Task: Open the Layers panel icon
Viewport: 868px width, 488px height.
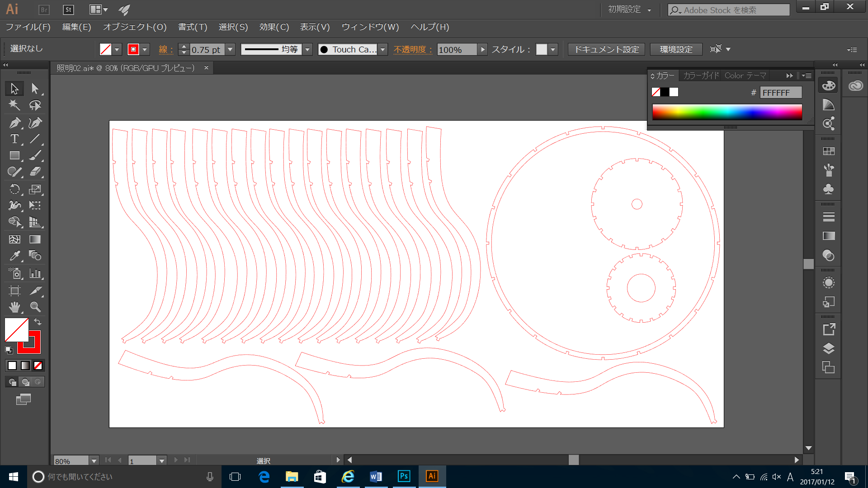Action: 828,348
